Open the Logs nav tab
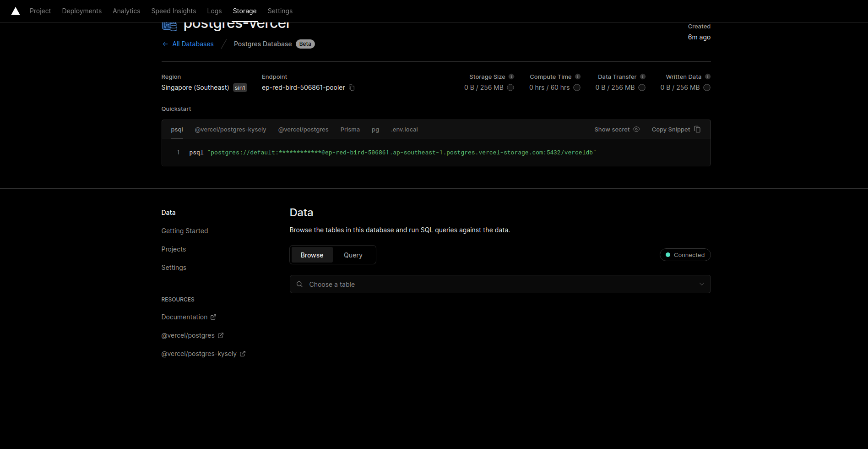Screen dimensions: 868x449 click(x=214, y=11)
